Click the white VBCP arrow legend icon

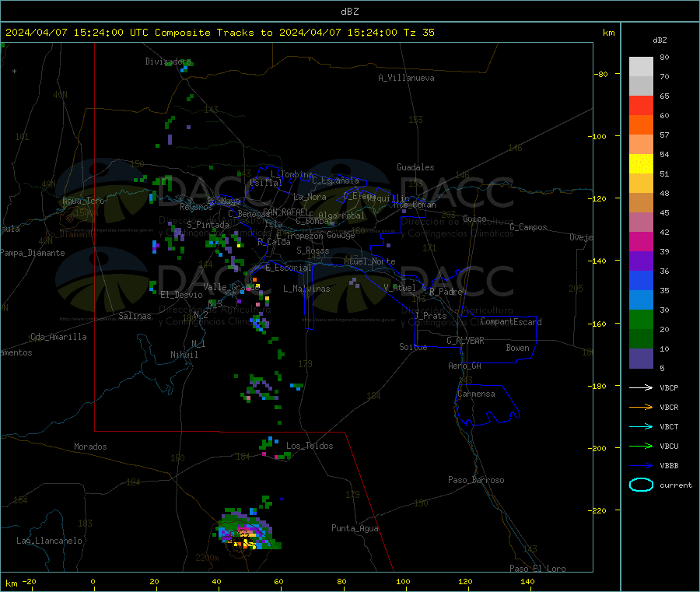click(641, 387)
